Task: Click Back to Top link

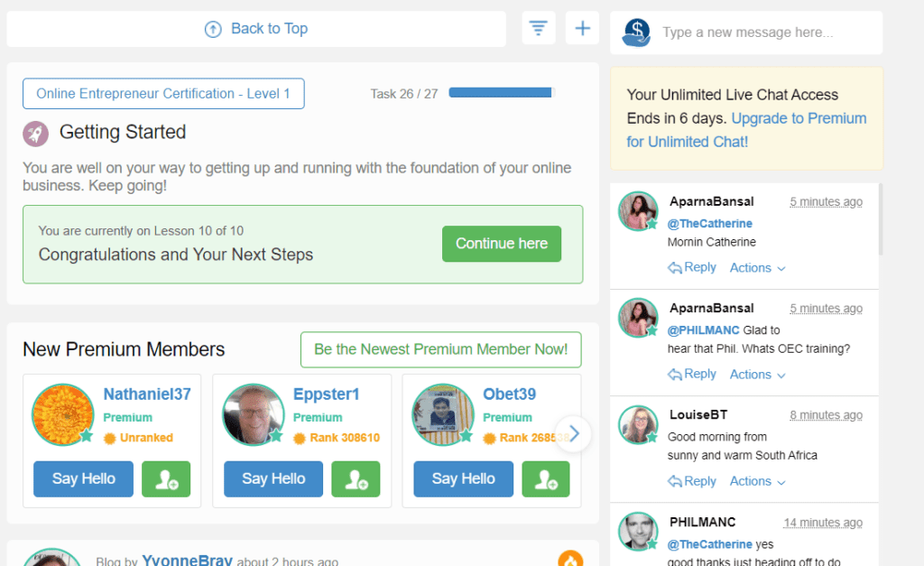Action: [256, 28]
